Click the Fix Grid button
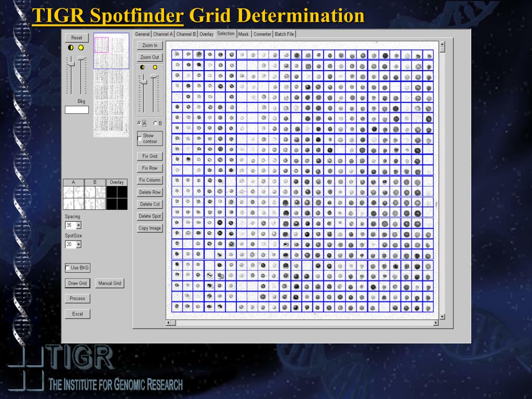The width and height of the screenshot is (532, 399). pos(150,156)
